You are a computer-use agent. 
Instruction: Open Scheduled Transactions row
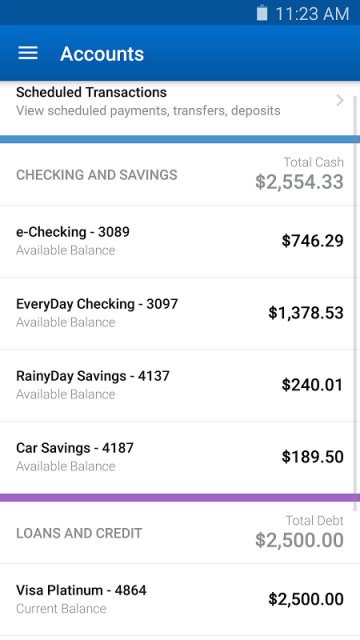pos(178,101)
